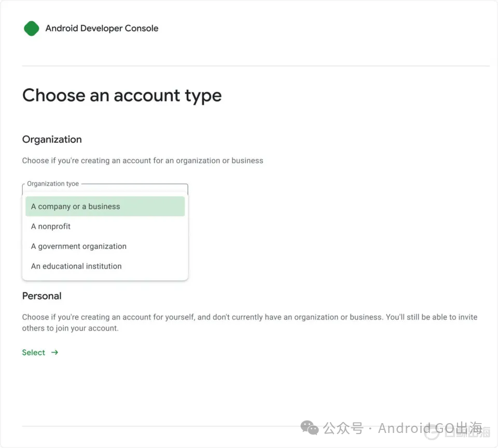Click the WeChat icon in the watermark
Screen dimensions: 498x448
[x=310, y=428]
